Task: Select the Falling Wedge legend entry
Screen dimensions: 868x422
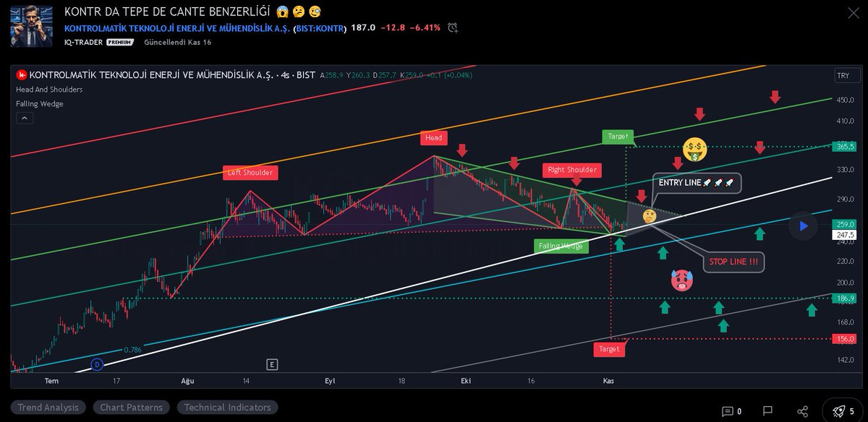Action: pos(40,104)
